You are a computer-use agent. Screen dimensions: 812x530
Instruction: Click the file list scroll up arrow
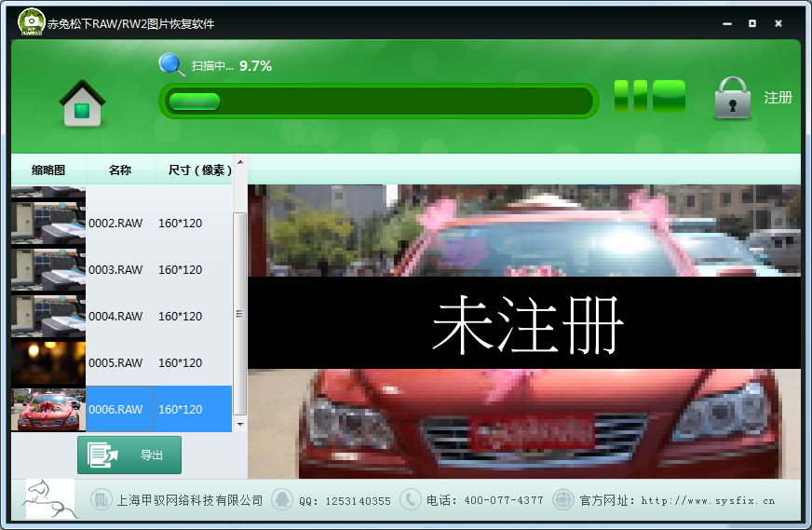(x=239, y=162)
